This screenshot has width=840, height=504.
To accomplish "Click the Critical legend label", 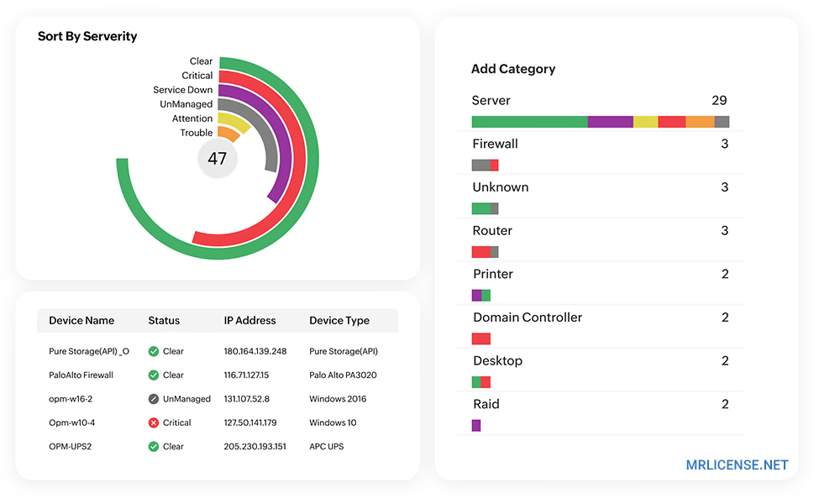I will (x=197, y=76).
